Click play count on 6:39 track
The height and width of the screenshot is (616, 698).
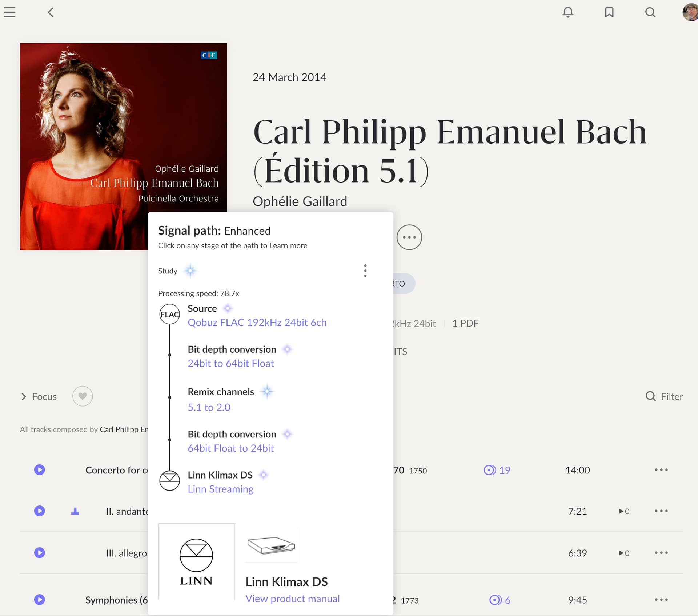pyautogui.click(x=624, y=553)
